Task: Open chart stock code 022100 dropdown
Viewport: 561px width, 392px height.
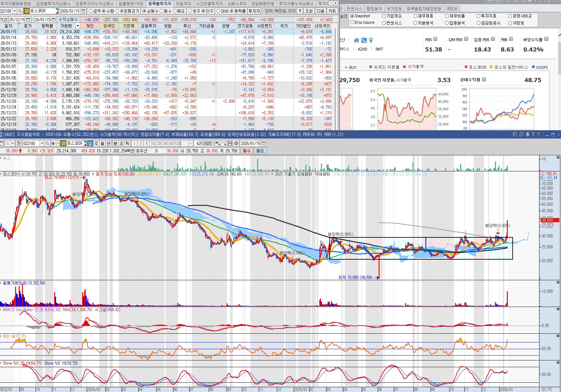Action: point(42,143)
